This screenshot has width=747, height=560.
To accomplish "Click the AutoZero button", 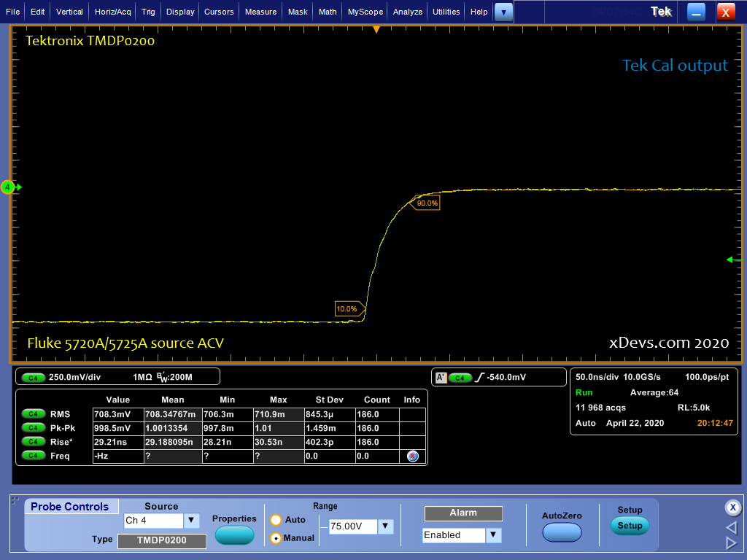I will pos(562,532).
